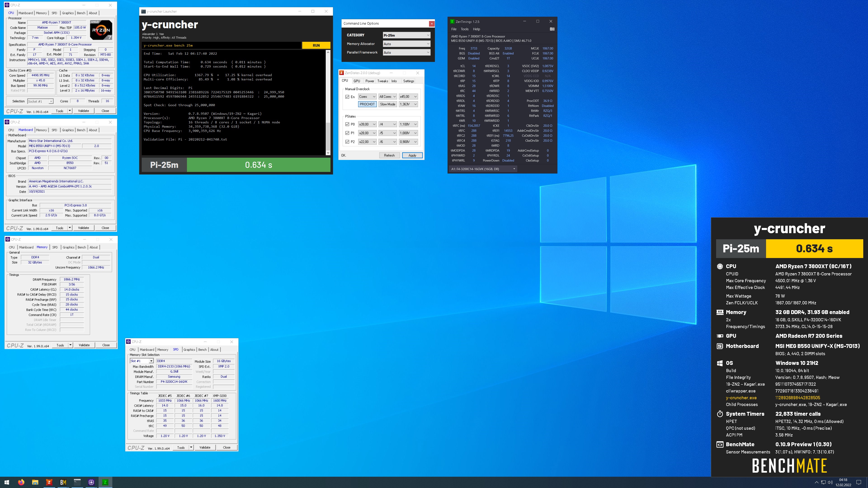This screenshot has height=488, width=868.
Task: Launch Firefox from the taskbar
Action: [21, 482]
